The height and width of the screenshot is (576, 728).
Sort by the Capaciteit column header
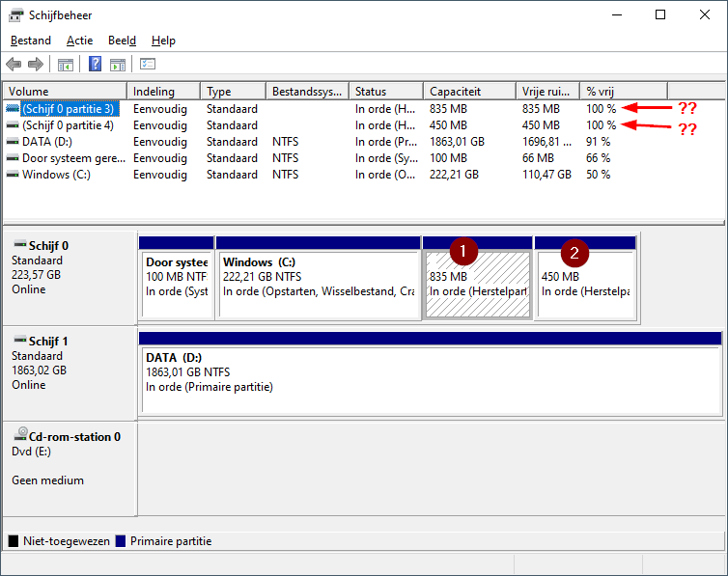coord(469,92)
